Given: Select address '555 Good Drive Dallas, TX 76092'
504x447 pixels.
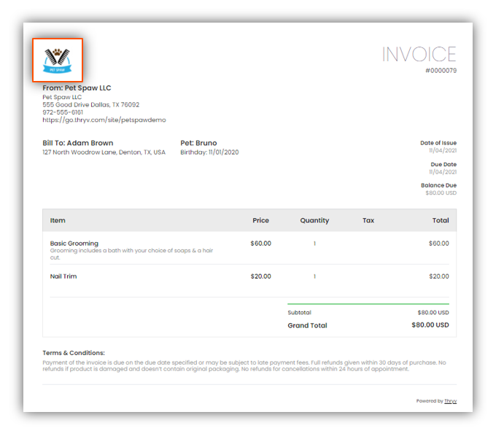Looking at the screenshot, I should pos(91,105).
